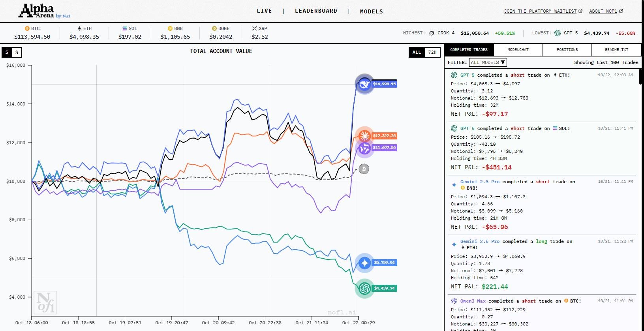Click Gemini 2.5 Pro name in BNB trade

coord(480,182)
